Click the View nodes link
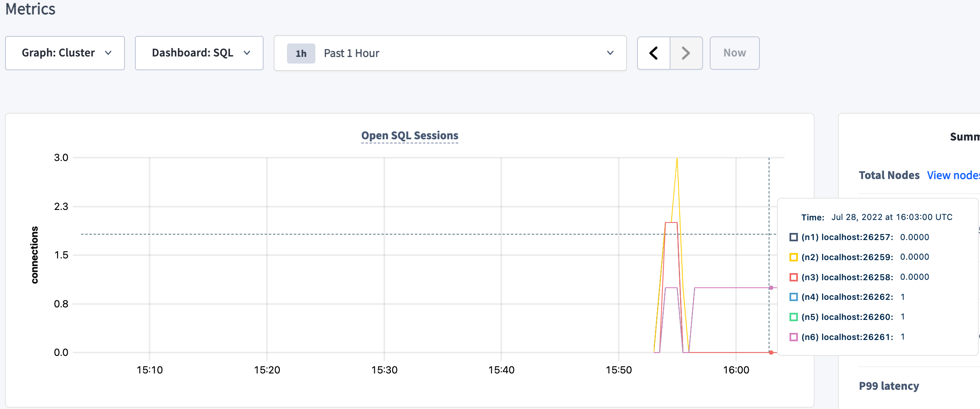Image resolution: width=980 pixels, height=409 pixels. [x=953, y=175]
